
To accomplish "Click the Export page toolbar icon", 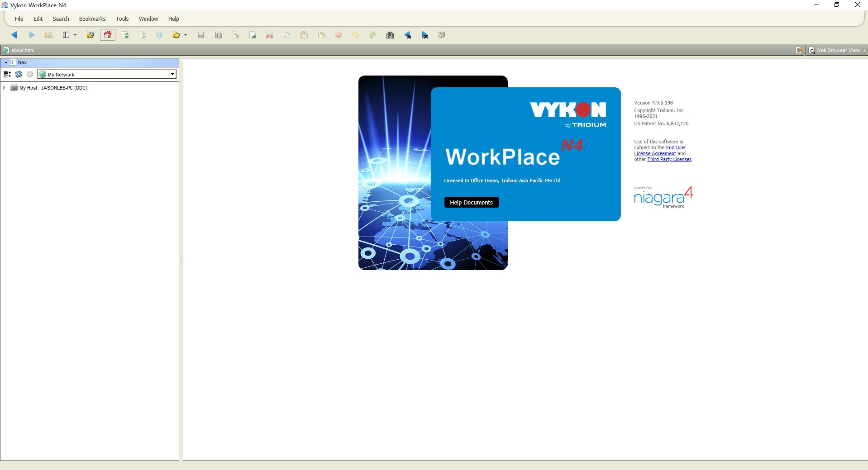I will [x=253, y=35].
